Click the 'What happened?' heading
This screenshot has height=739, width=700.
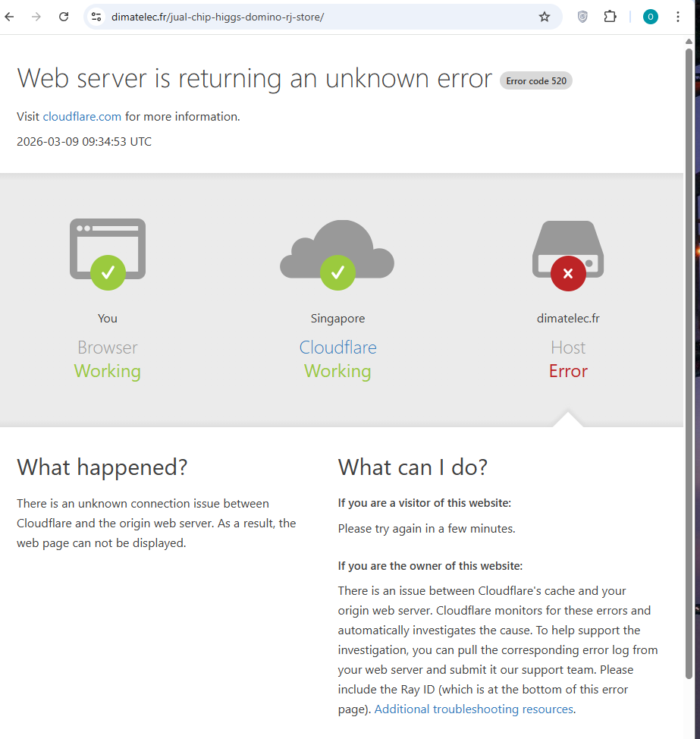pyautogui.click(x=102, y=467)
